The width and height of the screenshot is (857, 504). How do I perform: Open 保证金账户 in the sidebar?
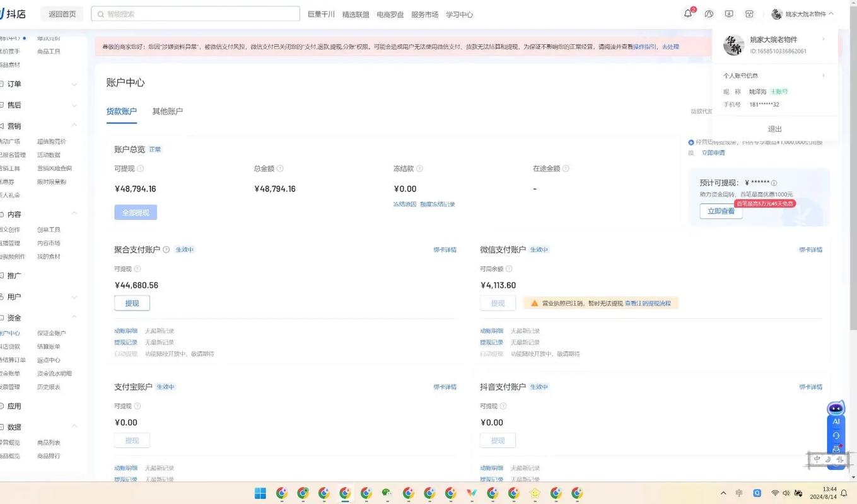(x=51, y=333)
